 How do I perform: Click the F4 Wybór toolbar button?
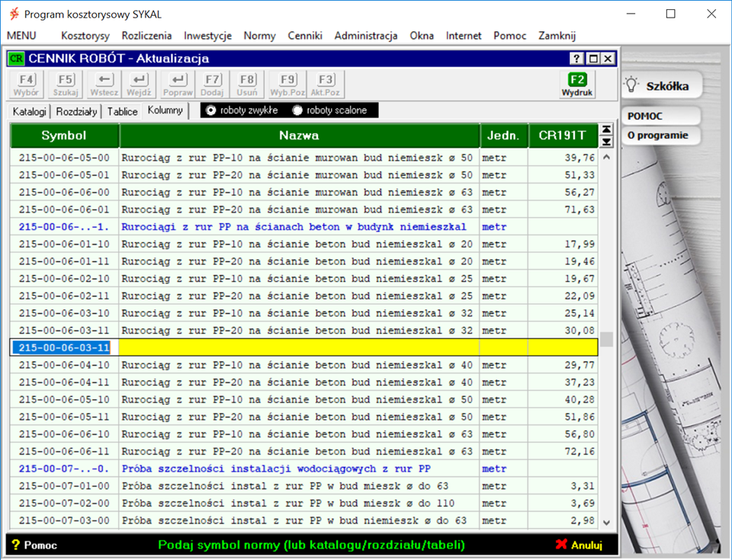[26, 85]
